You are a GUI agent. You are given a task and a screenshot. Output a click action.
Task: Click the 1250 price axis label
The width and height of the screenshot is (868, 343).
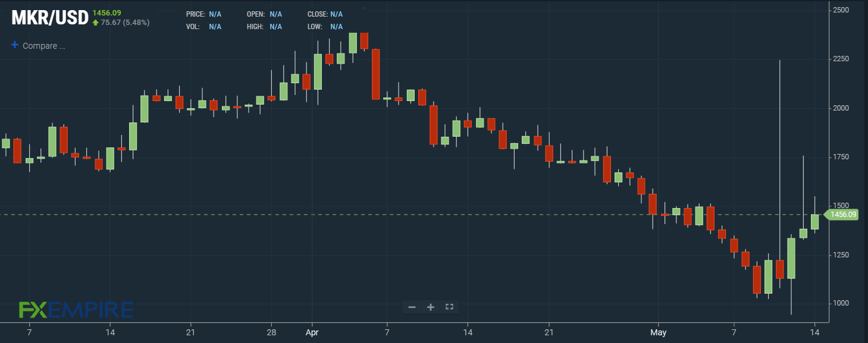841,254
